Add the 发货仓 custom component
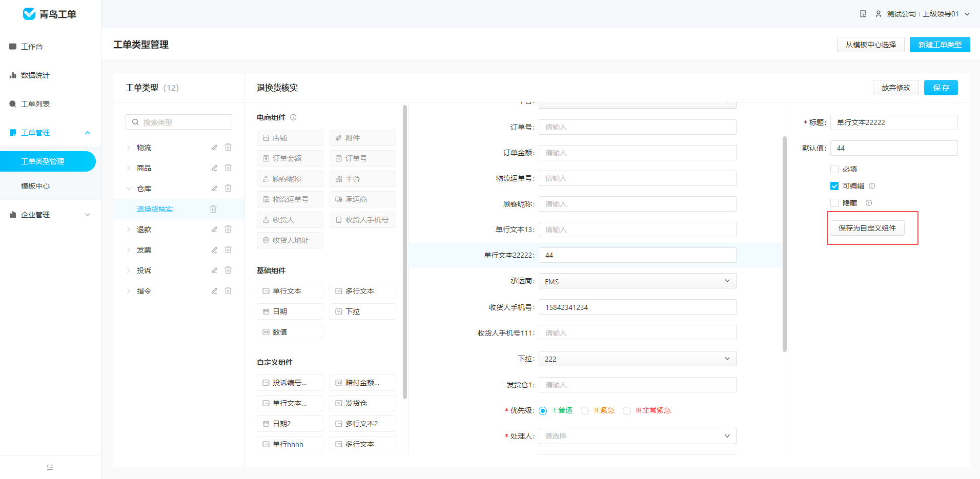 click(x=363, y=403)
